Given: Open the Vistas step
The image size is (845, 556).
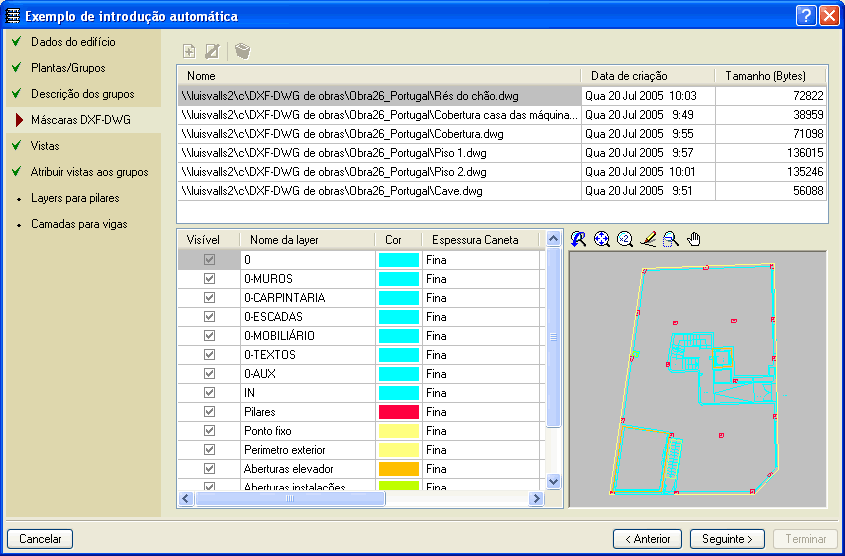Looking at the screenshot, I should [45, 145].
